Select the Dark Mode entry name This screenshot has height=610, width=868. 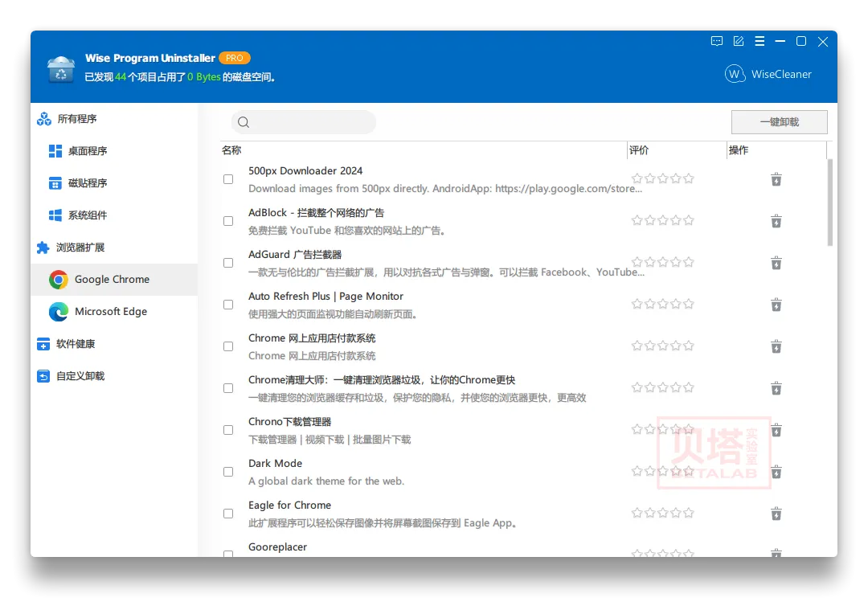pyautogui.click(x=275, y=463)
